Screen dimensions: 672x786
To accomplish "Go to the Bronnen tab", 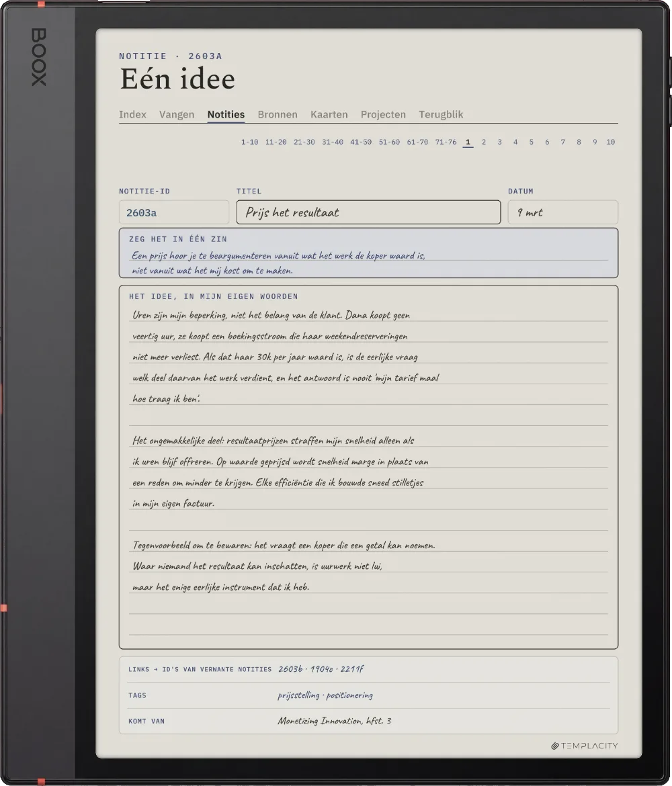I will click(x=278, y=114).
